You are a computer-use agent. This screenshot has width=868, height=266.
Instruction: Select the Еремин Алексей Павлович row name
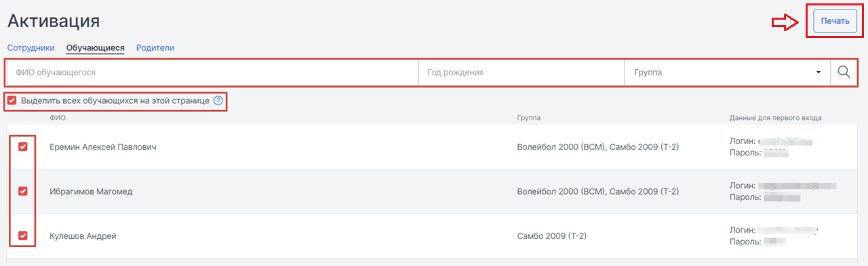tap(103, 147)
